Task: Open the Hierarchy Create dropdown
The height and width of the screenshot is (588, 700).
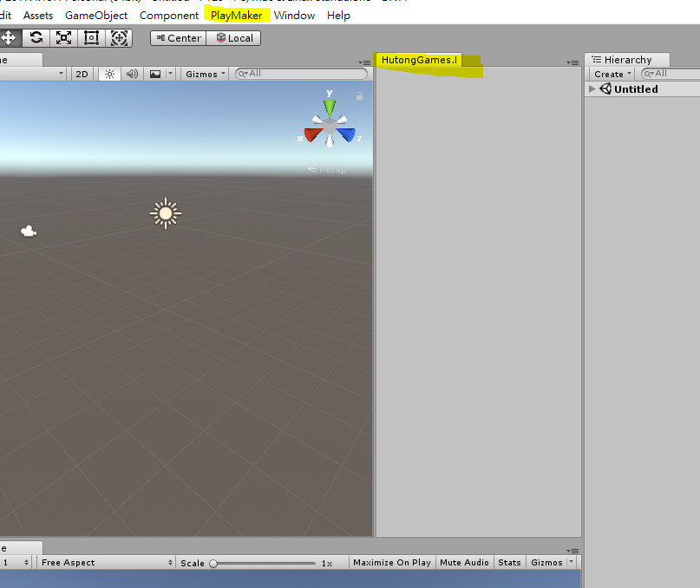Action: [612, 74]
